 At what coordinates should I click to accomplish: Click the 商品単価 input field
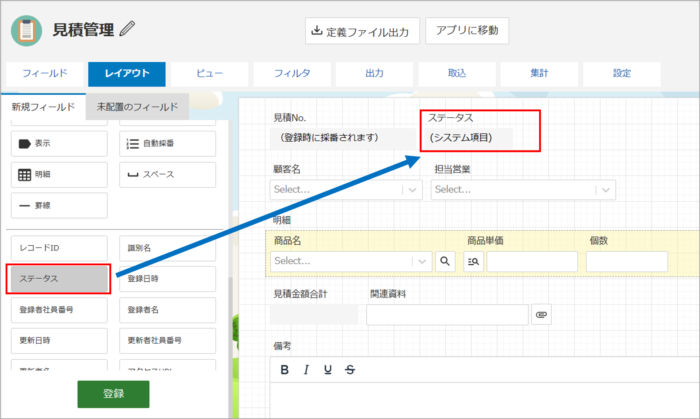click(532, 261)
